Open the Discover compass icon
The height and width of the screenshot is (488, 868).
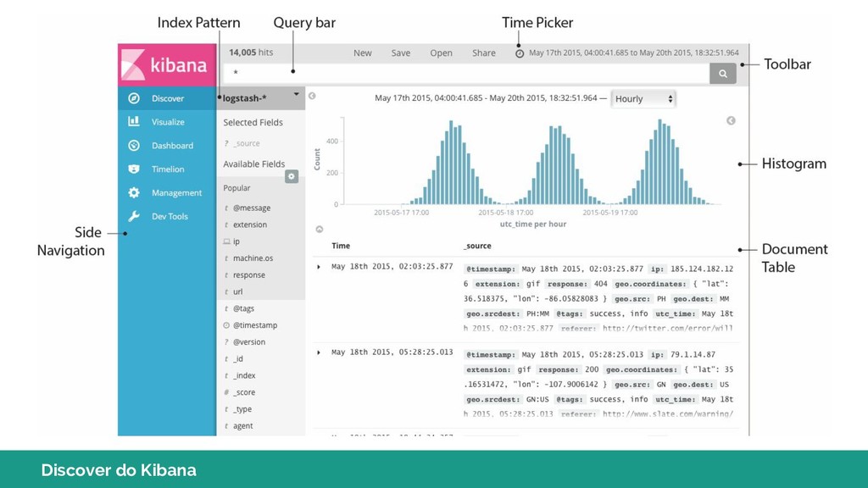134,98
